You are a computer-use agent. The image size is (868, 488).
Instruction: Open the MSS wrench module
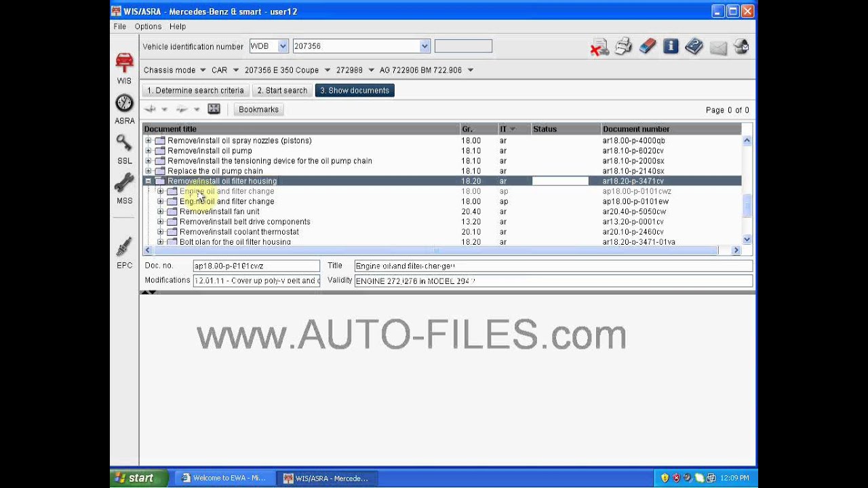pyautogui.click(x=124, y=188)
